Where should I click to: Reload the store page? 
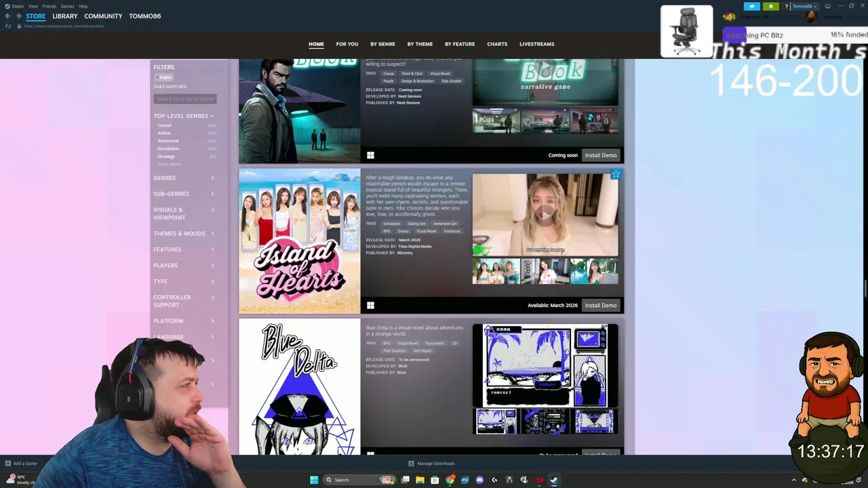click(x=8, y=26)
